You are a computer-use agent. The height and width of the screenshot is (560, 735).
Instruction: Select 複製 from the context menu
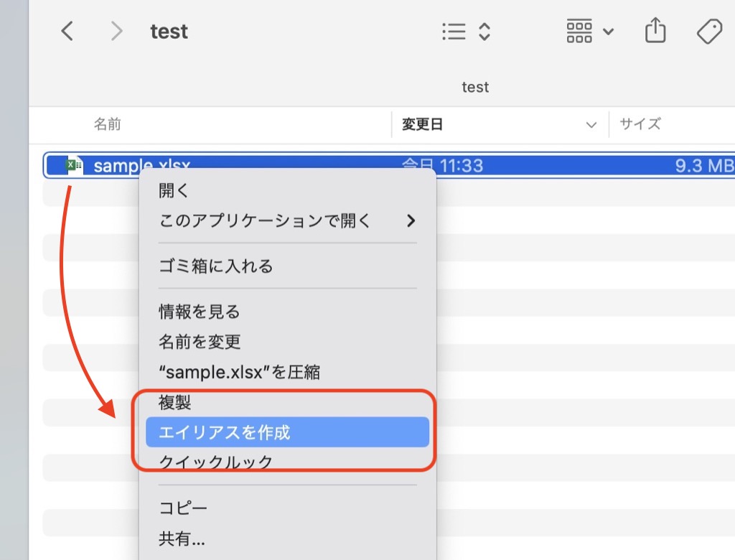coord(288,403)
